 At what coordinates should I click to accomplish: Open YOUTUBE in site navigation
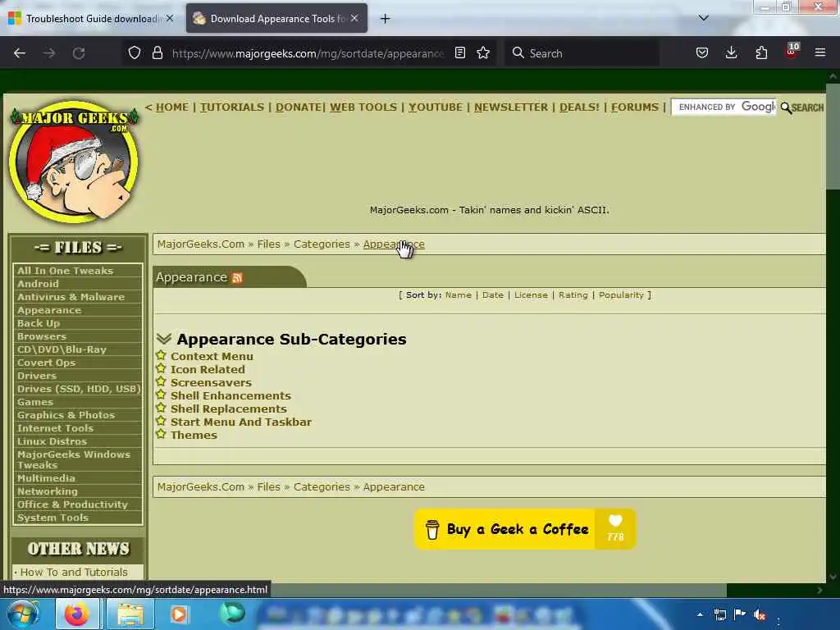pyautogui.click(x=436, y=107)
